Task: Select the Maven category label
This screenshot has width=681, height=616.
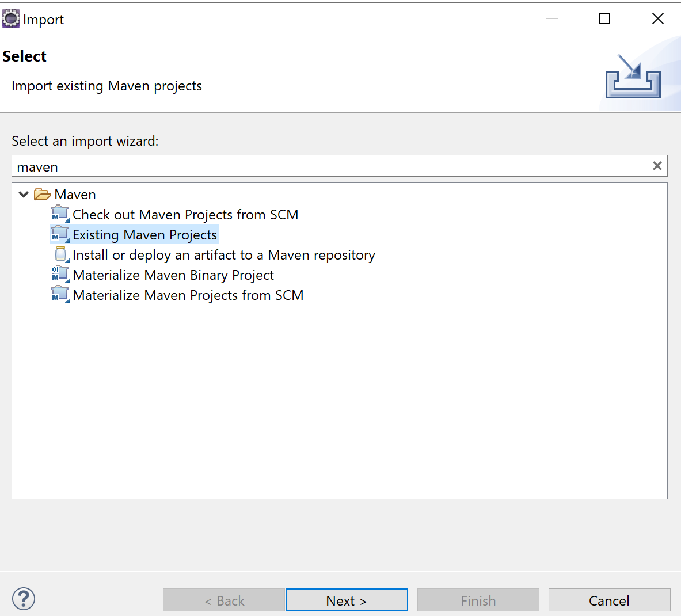Action: tap(75, 195)
